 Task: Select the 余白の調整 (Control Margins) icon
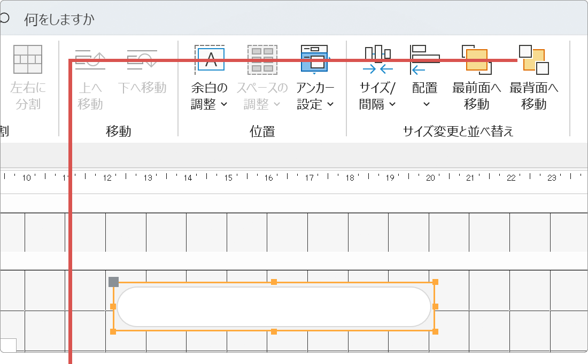209,59
